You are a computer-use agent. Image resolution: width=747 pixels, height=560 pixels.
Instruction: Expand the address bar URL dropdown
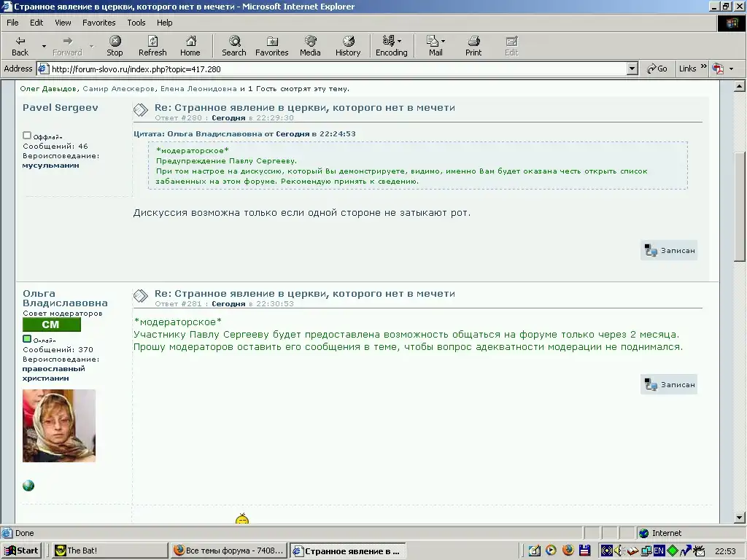(632, 69)
